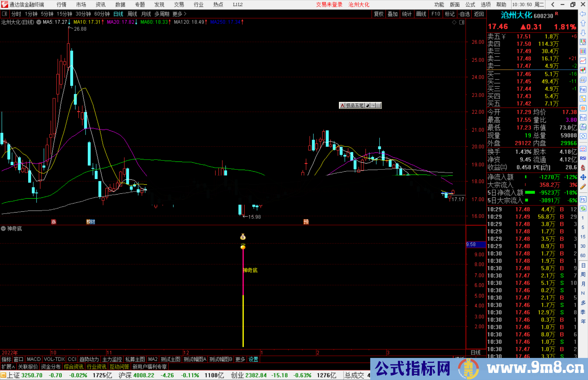Select the MACD indicator tab
The image size is (588, 380).
click(34, 360)
